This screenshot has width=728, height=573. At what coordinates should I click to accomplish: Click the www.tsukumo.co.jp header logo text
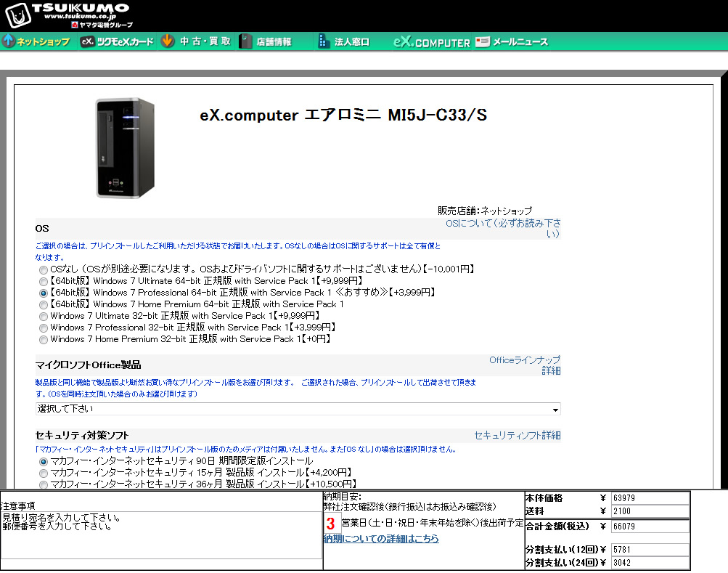point(80,16)
